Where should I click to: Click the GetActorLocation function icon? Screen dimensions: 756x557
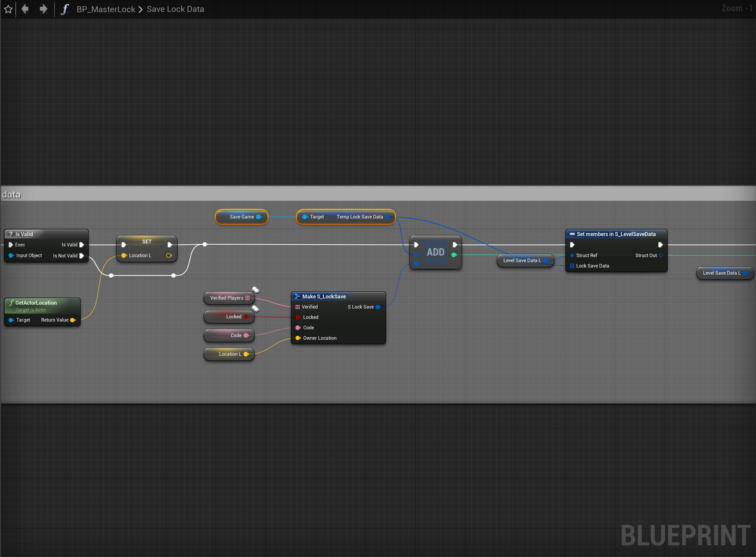pos(11,303)
